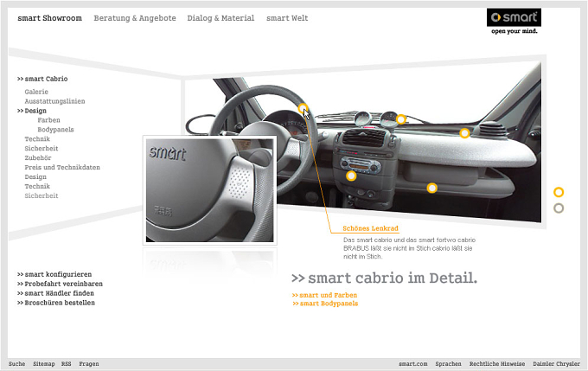This screenshot has width=588, height=371.
Task: Open the RSS footer link
Action: [67, 364]
